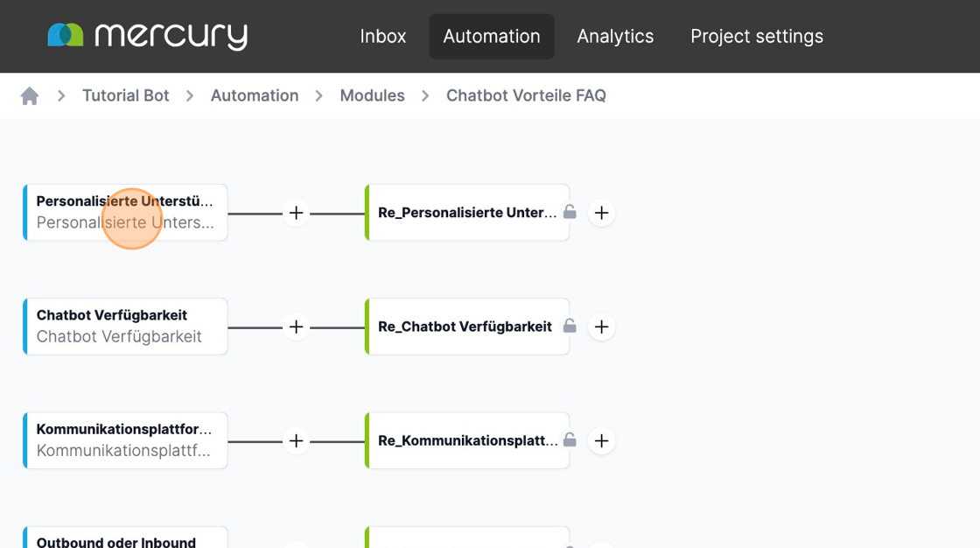Toggle lock on Re_Chatbot Verfügbarkeit node
The width and height of the screenshot is (980, 548).
(x=570, y=326)
